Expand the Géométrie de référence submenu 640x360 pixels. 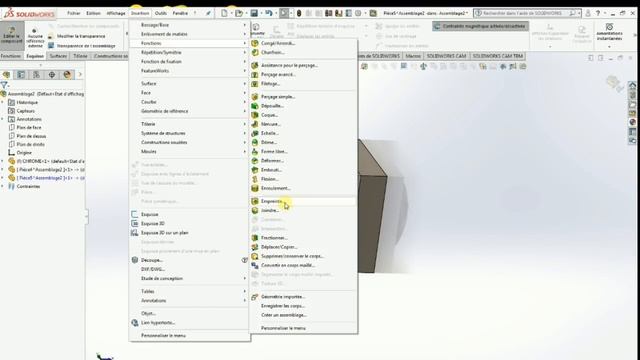[x=190, y=111]
